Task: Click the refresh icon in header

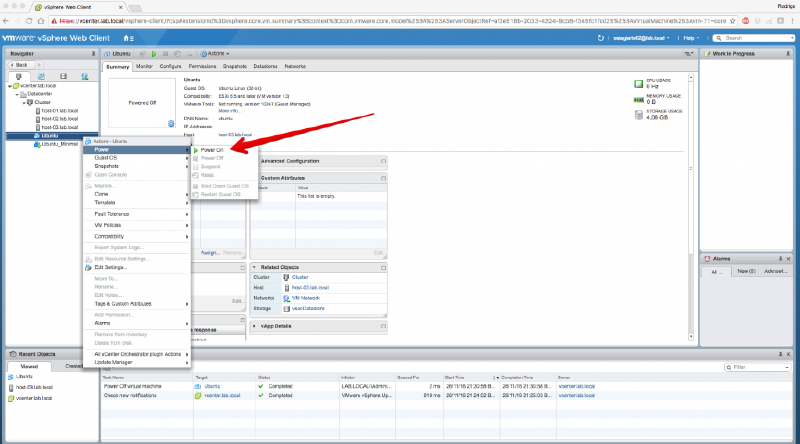Action: pyautogui.click(x=601, y=38)
